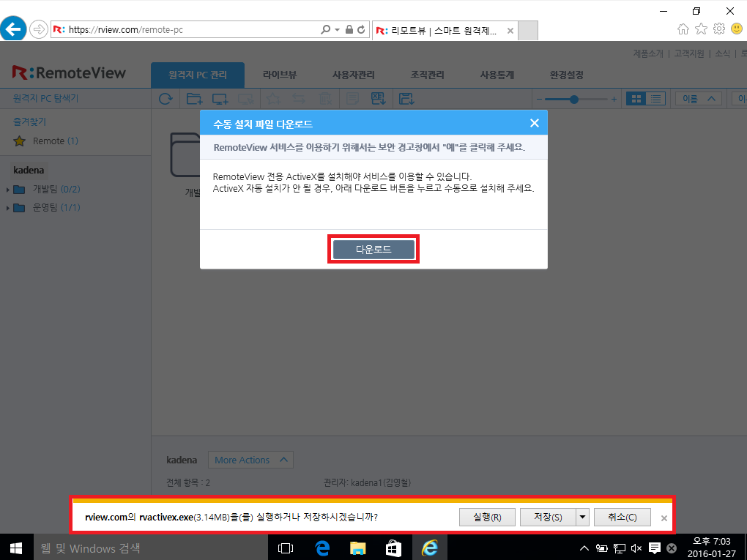Open the 조직관리 tab
747x560 pixels.
click(x=428, y=75)
